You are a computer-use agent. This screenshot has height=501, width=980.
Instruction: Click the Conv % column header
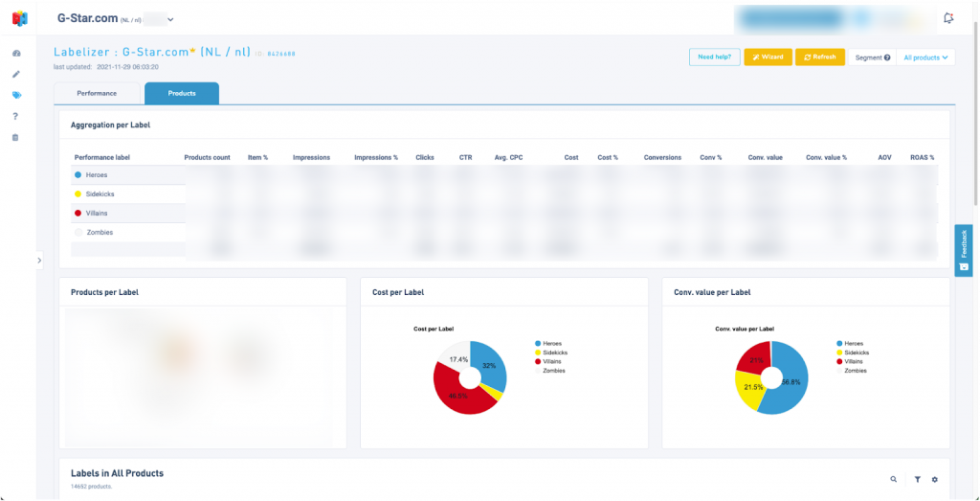click(711, 158)
